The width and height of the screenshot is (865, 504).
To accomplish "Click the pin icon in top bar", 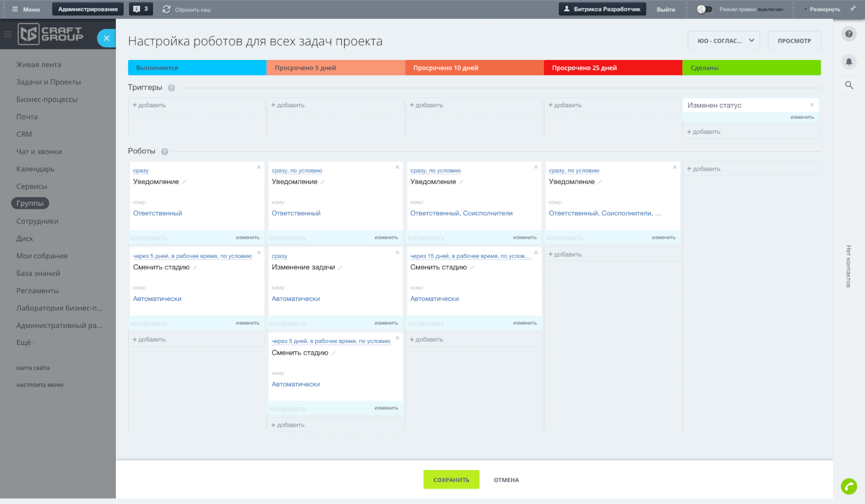I will point(853,9).
